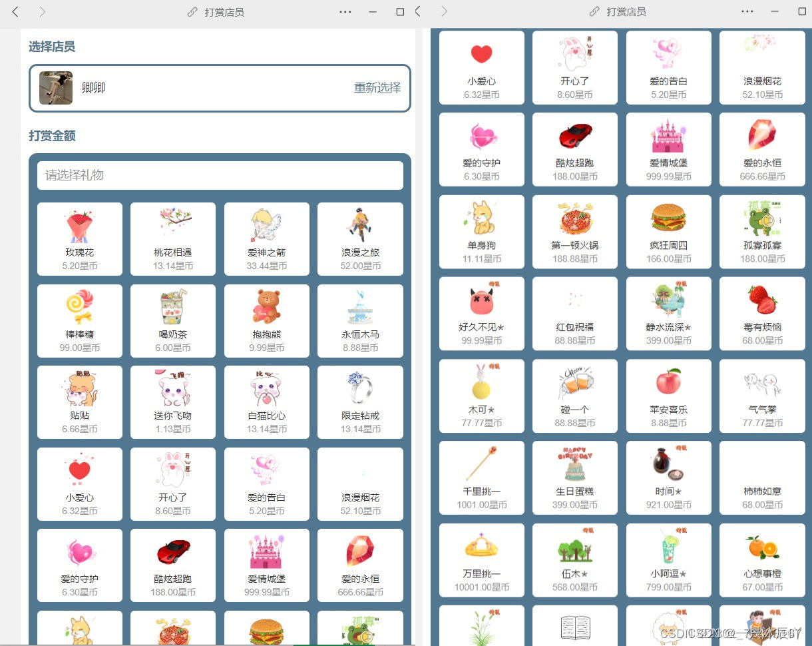Select 爱的永恒 gem gift in left window
812x646 pixels.
(x=360, y=565)
